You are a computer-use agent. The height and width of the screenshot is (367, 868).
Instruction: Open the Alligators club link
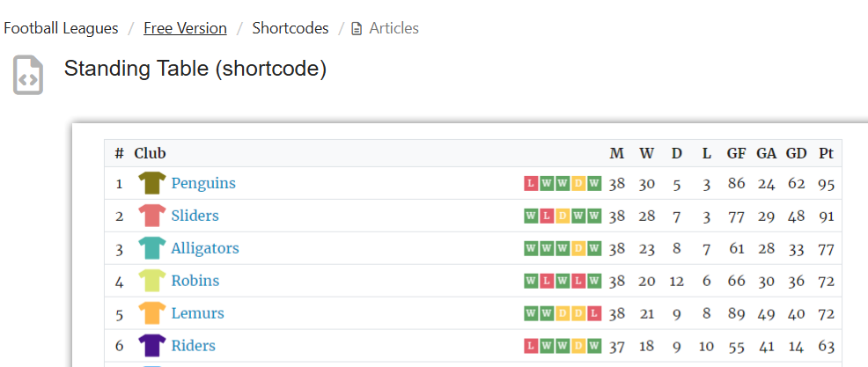[205, 248]
